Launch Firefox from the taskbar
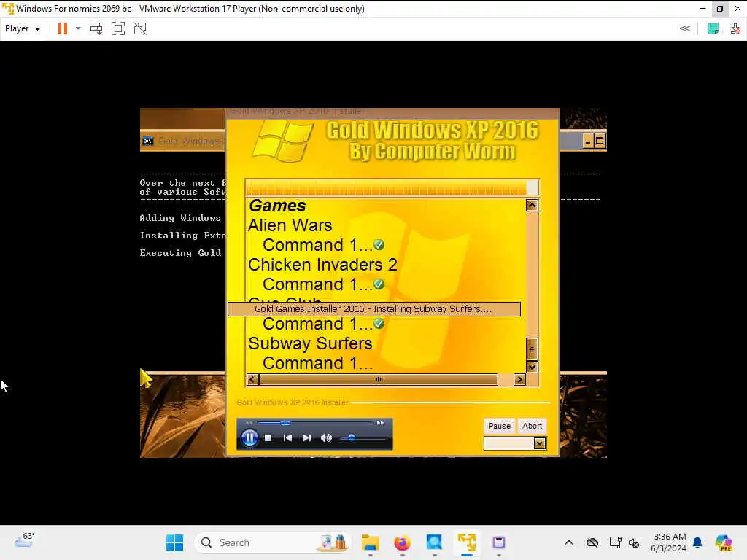 coord(402,542)
